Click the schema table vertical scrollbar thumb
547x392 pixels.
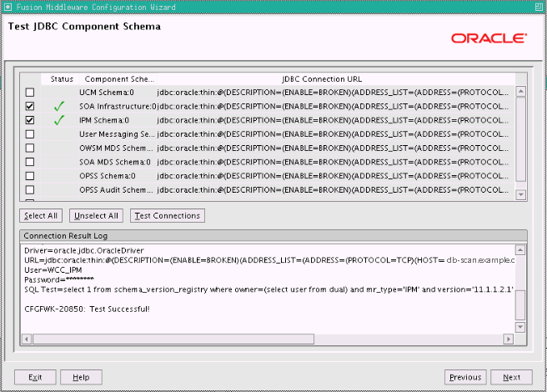521,139
